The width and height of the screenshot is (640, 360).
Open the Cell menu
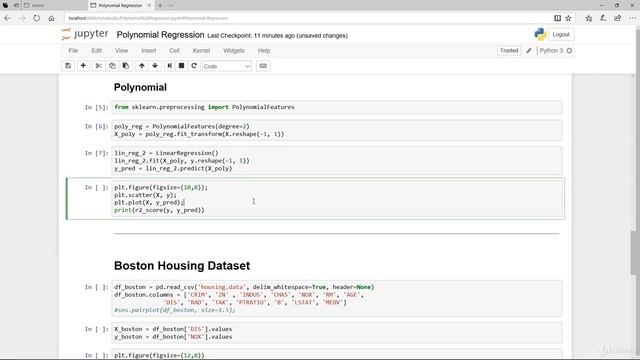click(x=174, y=51)
